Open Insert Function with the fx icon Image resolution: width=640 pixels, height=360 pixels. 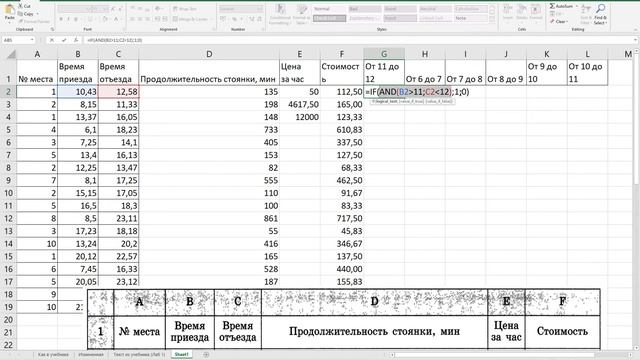(76, 40)
